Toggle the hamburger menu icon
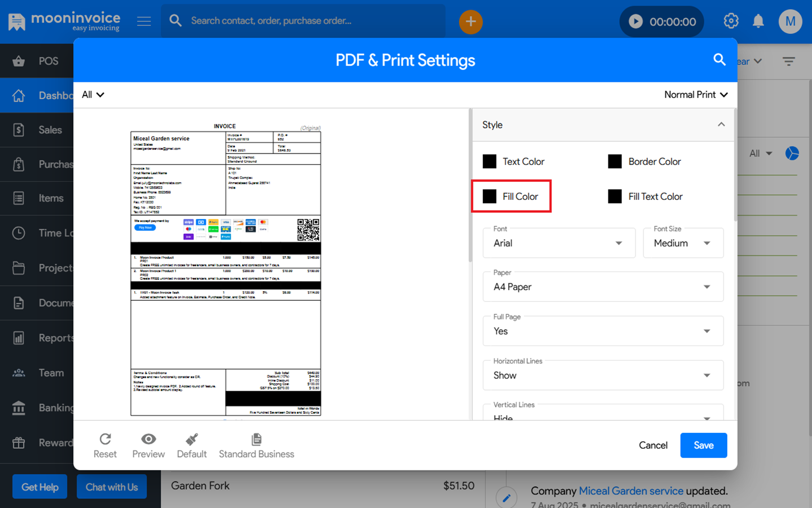This screenshot has width=812, height=508. tap(144, 21)
